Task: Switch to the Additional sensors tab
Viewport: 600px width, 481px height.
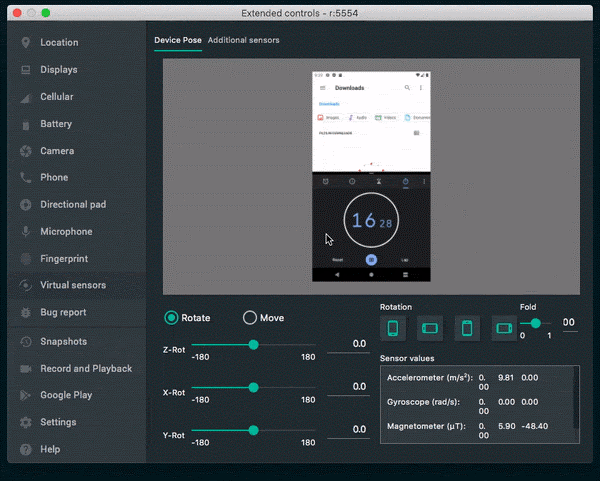Action: 243,40
